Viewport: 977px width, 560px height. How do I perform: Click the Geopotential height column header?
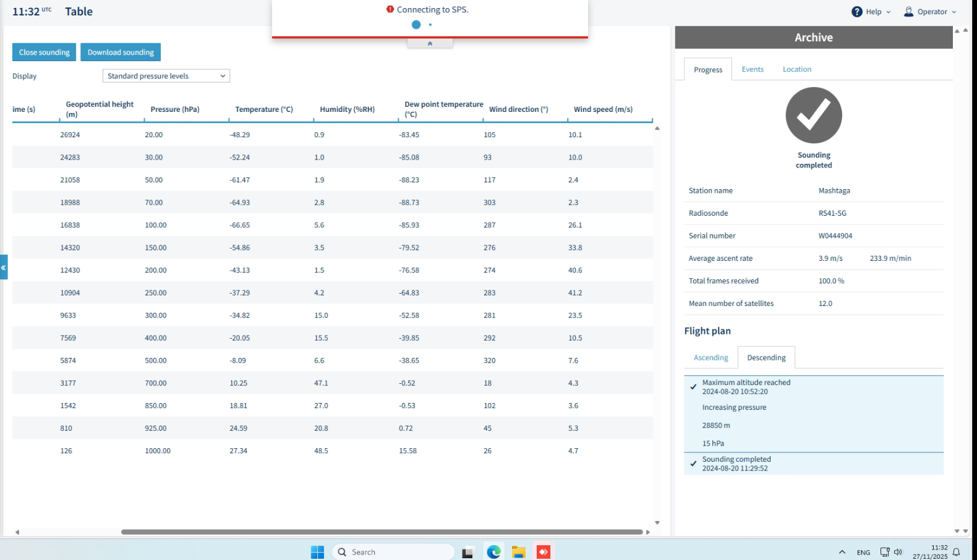tap(100, 109)
